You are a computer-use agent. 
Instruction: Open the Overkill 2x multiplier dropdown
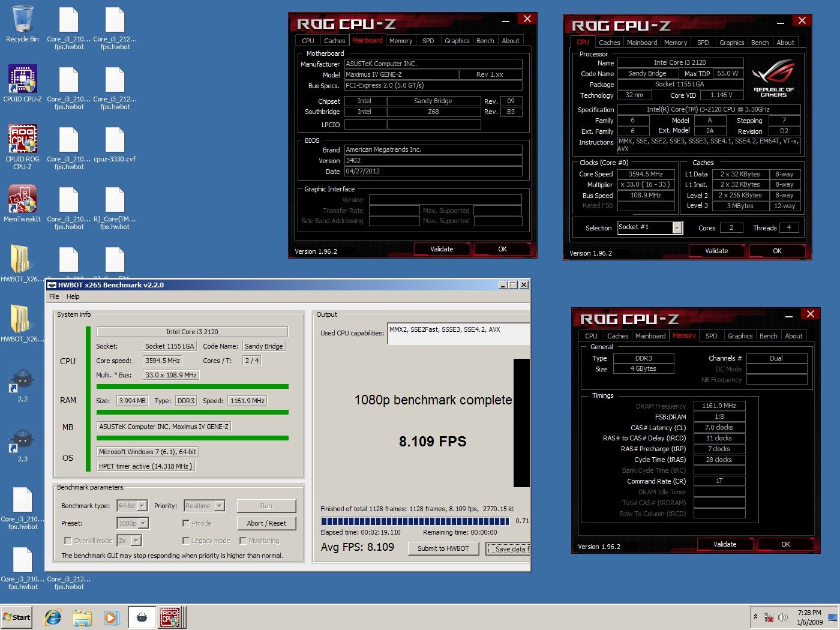click(x=136, y=541)
